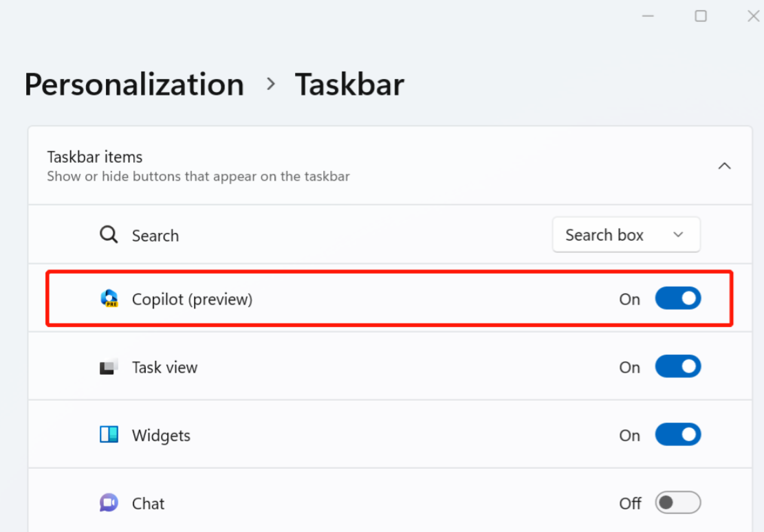Maximize the Settings window
Image resolution: width=764 pixels, height=532 pixels.
click(x=701, y=16)
